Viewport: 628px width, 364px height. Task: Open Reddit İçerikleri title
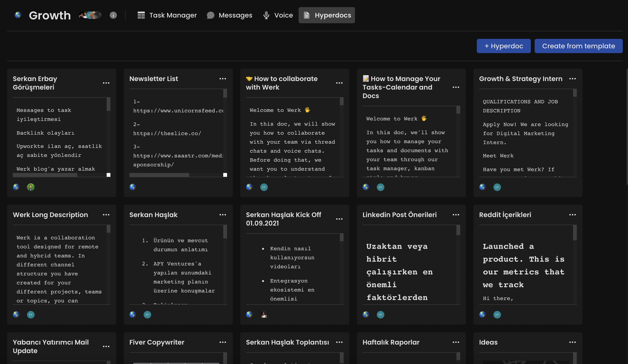505,215
